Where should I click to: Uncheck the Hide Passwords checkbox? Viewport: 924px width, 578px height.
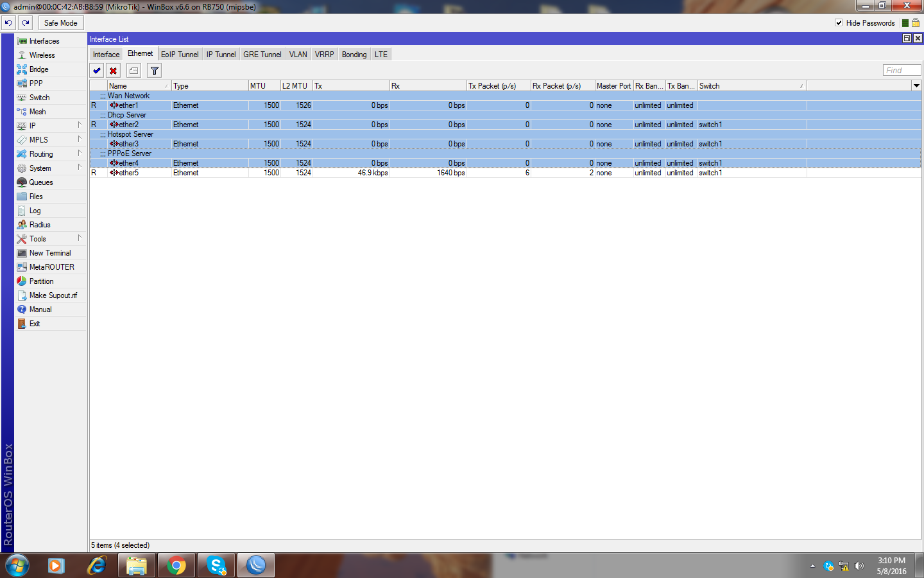tap(839, 22)
